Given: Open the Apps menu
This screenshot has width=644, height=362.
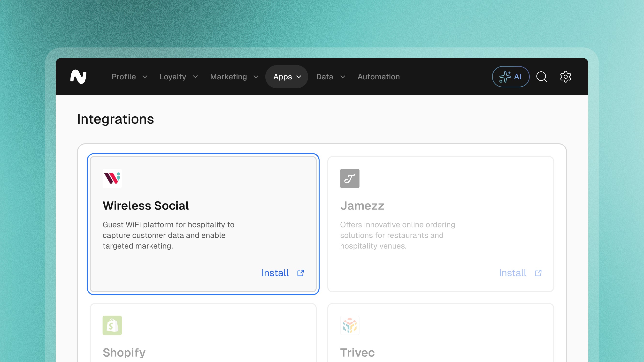Looking at the screenshot, I should tap(287, 77).
